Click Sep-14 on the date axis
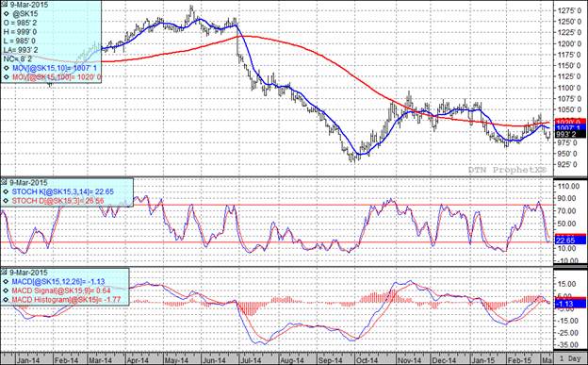Screen dimensions: 588x365 pyautogui.click(x=331, y=359)
